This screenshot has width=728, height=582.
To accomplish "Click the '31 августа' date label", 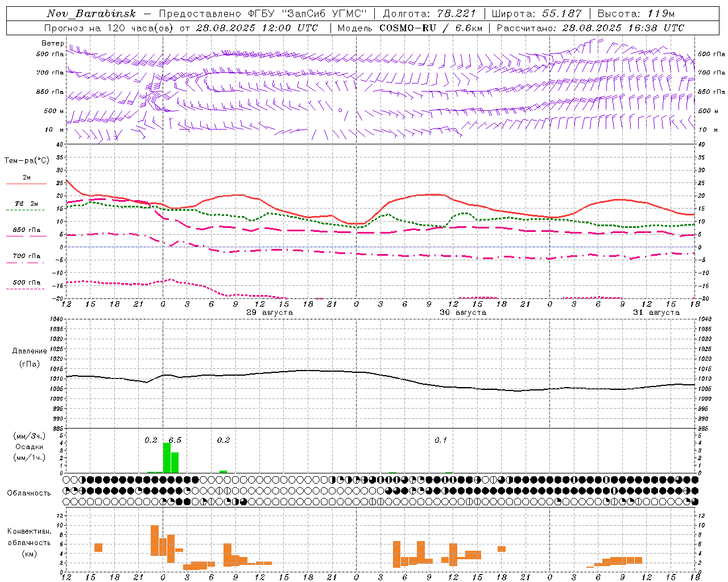I will [x=656, y=313].
